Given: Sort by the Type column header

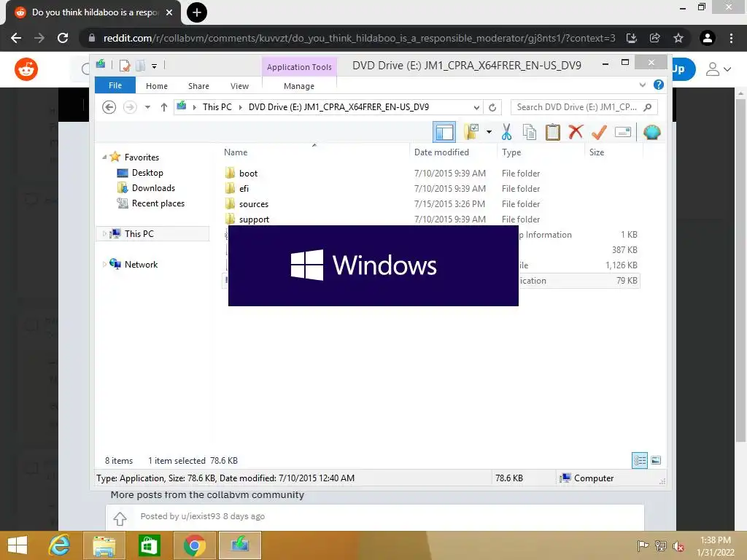Looking at the screenshot, I should click(x=511, y=152).
